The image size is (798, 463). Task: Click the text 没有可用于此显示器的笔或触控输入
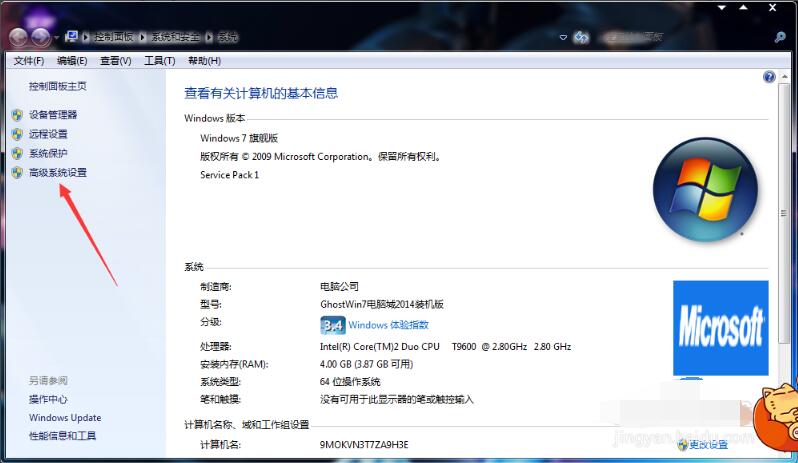coord(396,399)
